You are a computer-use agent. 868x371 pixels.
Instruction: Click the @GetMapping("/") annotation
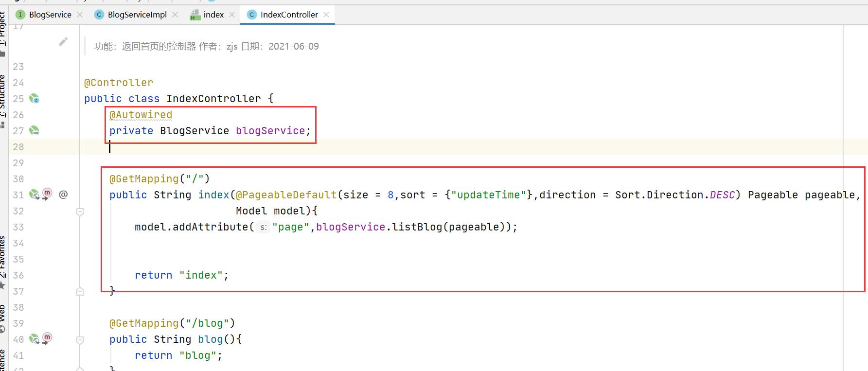(x=159, y=179)
